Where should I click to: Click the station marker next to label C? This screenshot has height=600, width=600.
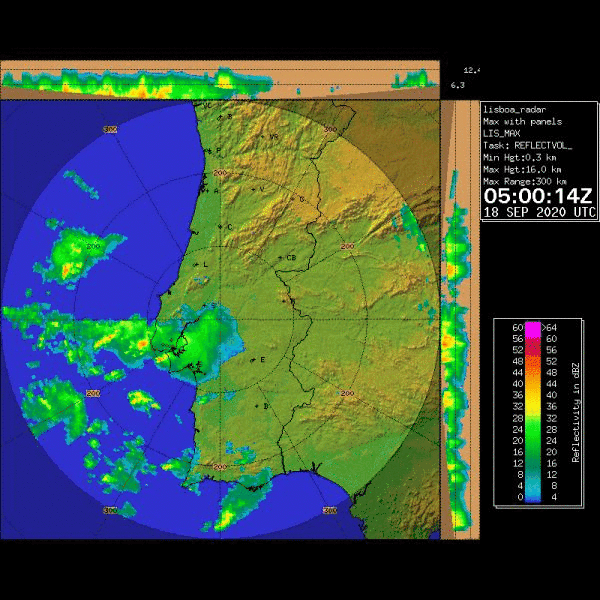point(220,227)
